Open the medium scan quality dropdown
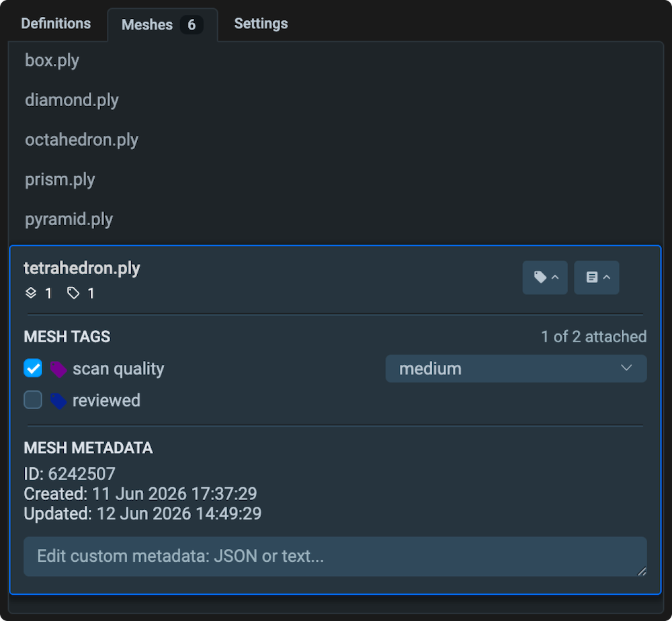This screenshot has width=672, height=621. point(516,368)
